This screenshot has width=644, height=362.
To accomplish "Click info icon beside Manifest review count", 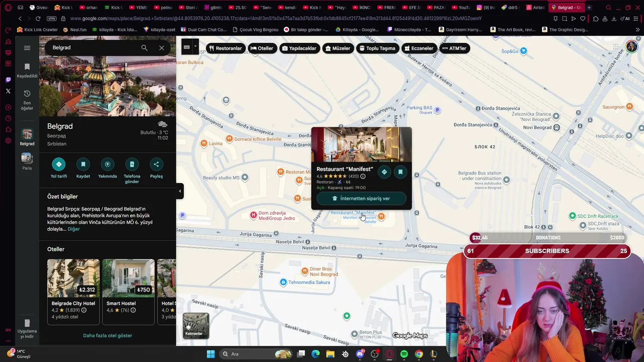I will coord(363,176).
